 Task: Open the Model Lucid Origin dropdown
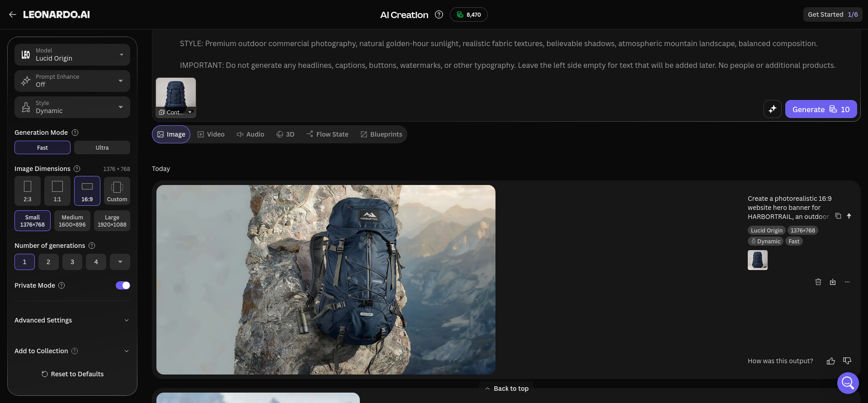click(x=72, y=55)
